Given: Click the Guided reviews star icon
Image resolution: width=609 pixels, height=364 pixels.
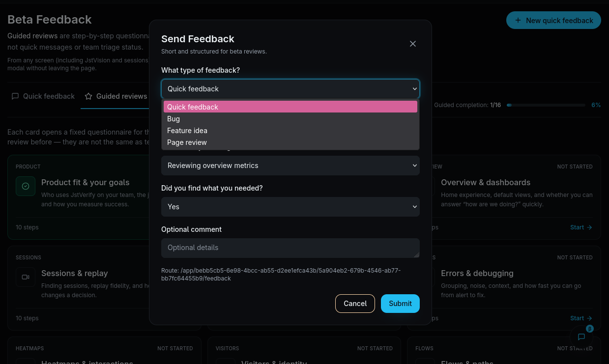Looking at the screenshot, I should [x=88, y=96].
